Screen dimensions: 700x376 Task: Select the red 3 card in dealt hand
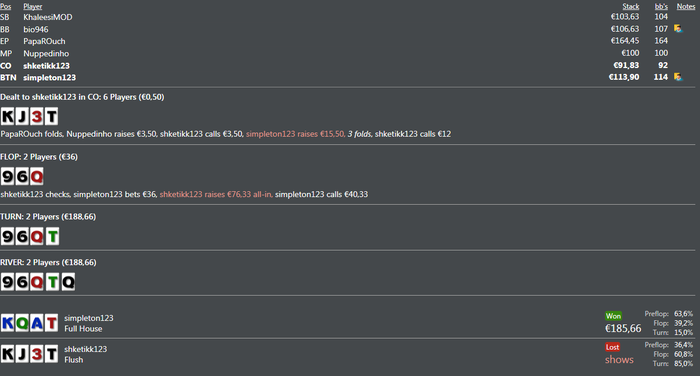[x=37, y=117]
